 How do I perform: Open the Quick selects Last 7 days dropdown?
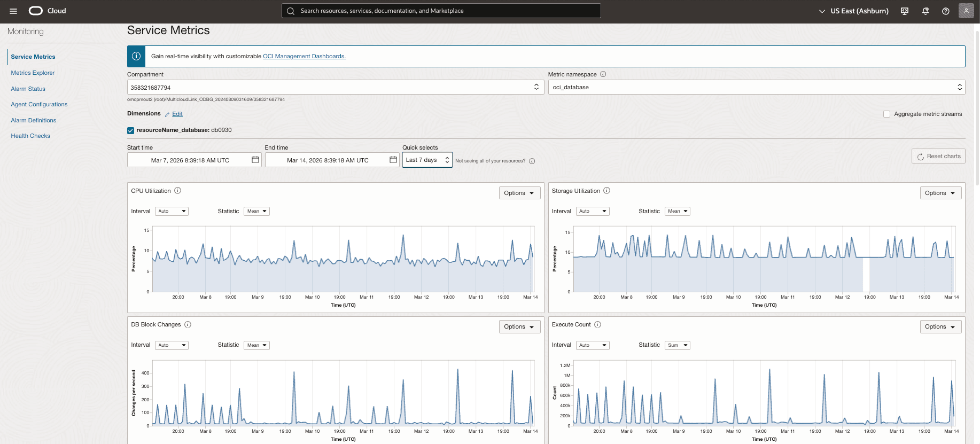point(427,160)
